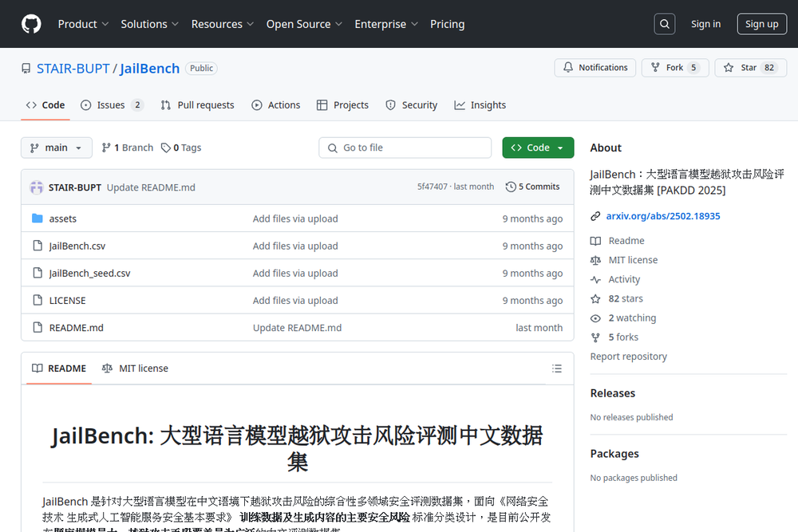Click the tag icon by 0 Tags

(x=166, y=148)
